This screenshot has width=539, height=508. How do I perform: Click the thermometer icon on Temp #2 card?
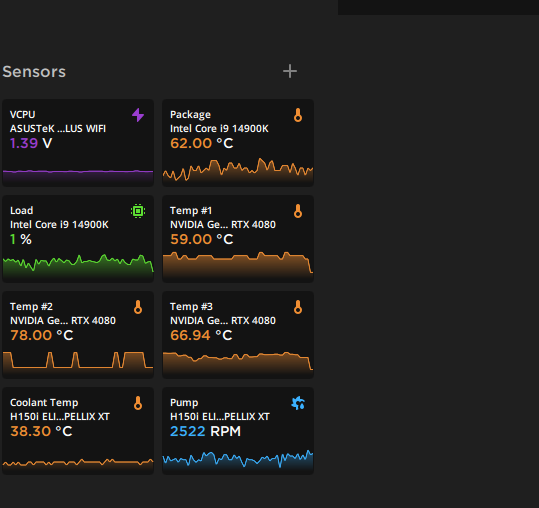[x=138, y=307]
